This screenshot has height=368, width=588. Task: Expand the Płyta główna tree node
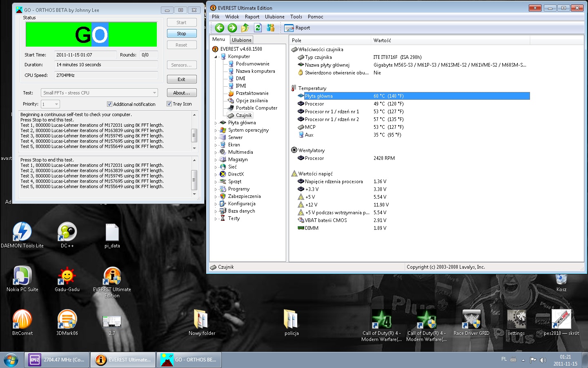tap(216, 123)
